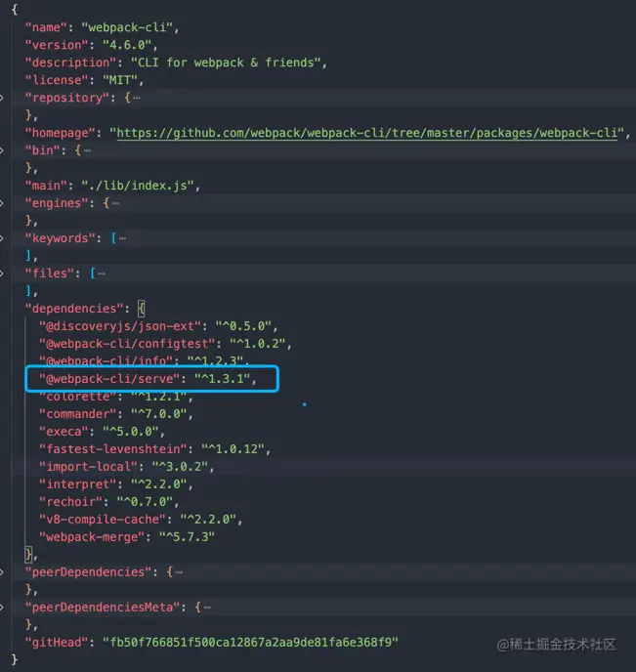Click the "commander" dependency line
Screen dimensions: 636x672
pos(115,414)
